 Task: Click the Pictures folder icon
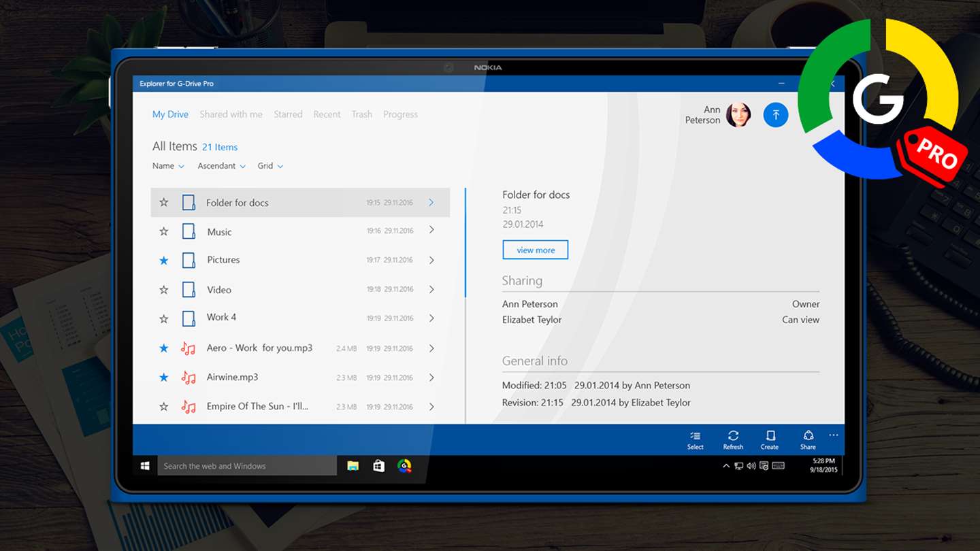[189, 260]
